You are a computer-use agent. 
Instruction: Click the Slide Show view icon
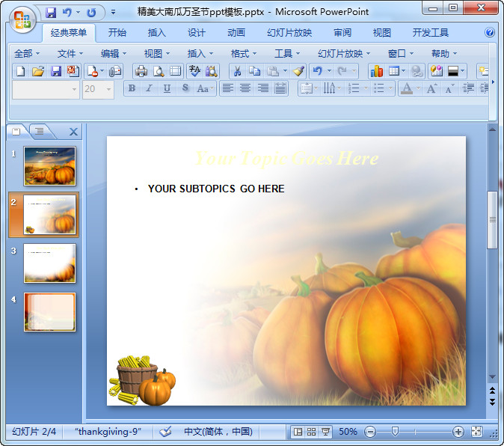click(325, 432)
